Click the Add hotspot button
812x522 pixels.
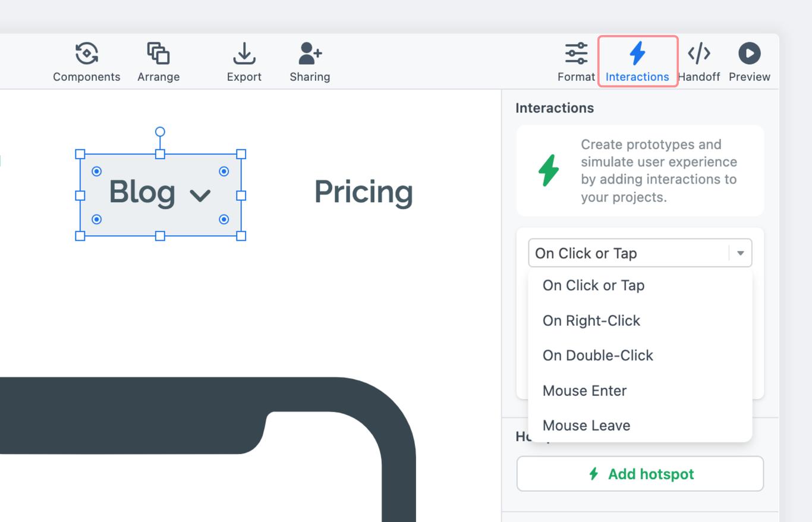point(640,474)
